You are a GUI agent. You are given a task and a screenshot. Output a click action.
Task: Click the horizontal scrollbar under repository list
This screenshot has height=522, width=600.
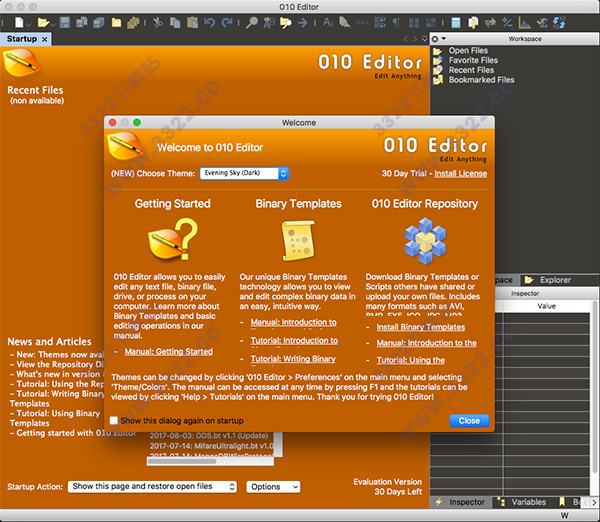[210, 462]
